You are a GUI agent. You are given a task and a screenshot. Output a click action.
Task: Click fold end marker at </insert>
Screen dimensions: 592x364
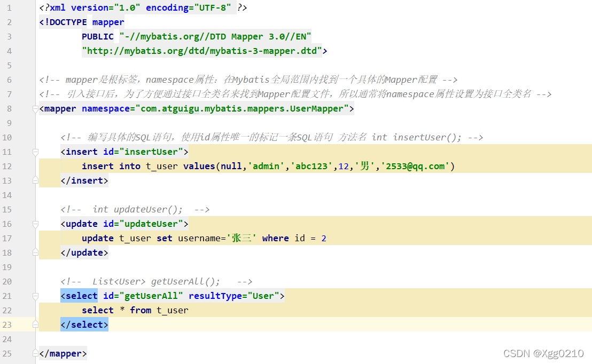tap(35, 180)
